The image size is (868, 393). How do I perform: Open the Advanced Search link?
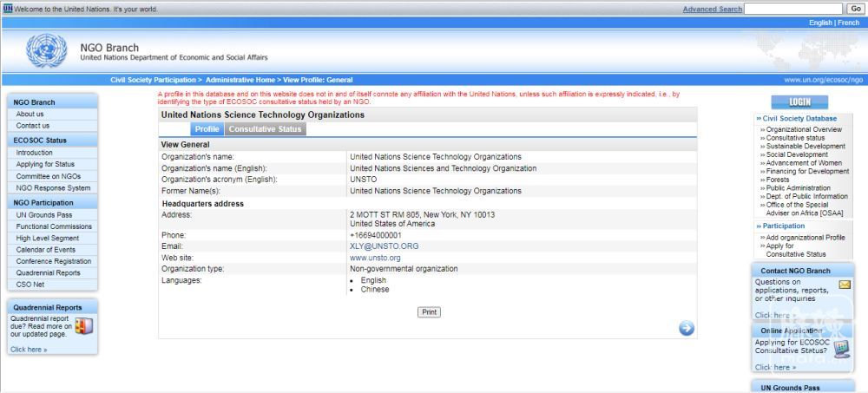click(x=712, y=9)
